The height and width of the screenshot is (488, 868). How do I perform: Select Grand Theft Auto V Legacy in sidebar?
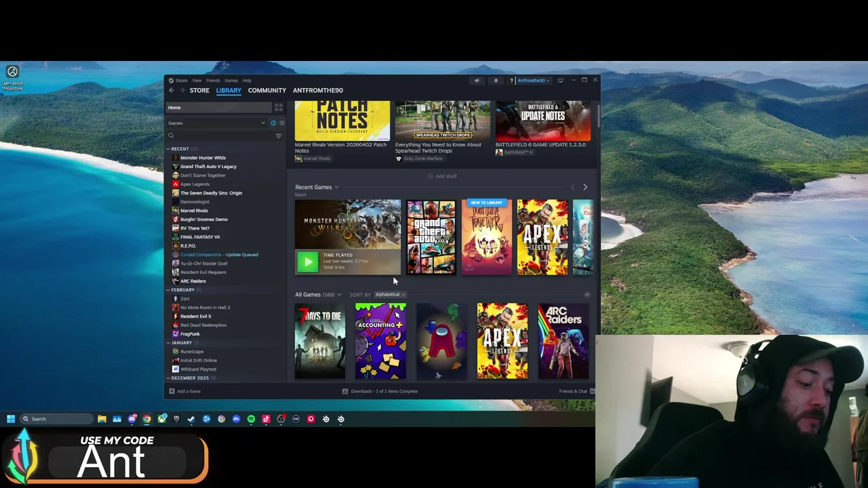(208, 167)
